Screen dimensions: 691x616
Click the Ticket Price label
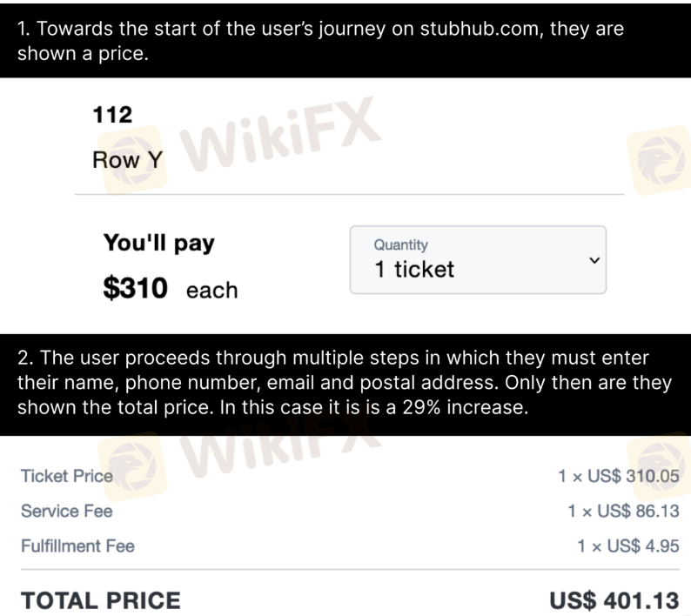tap(67, 476)
